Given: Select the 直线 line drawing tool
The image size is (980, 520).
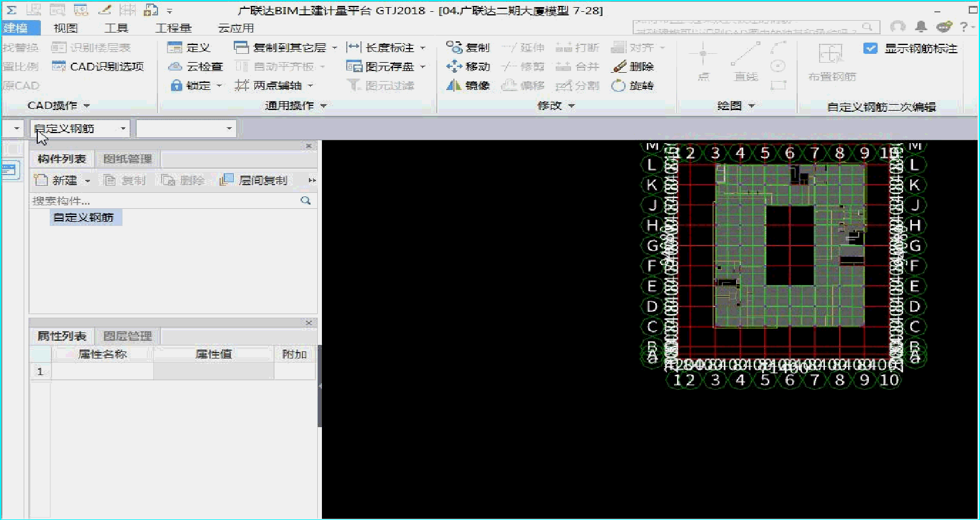Looking at the screenshot, I should (x=746, y=62).
